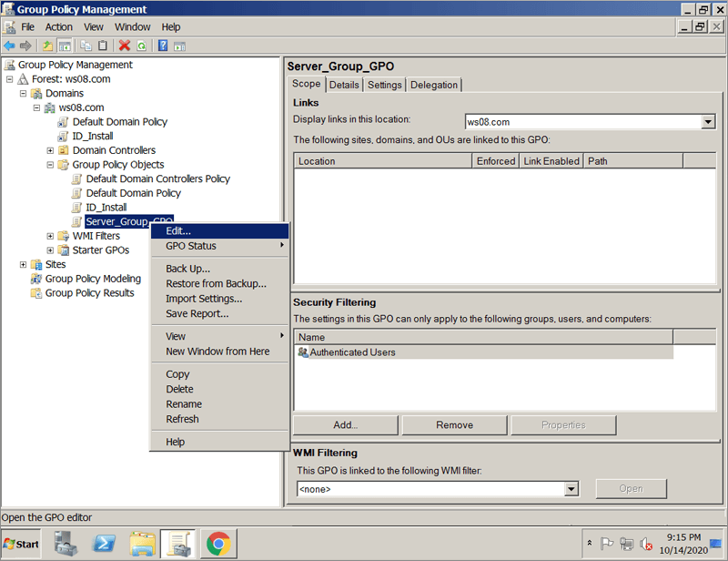Click the Copy toolbar icon
728x561 pixels.
[86, 46]
